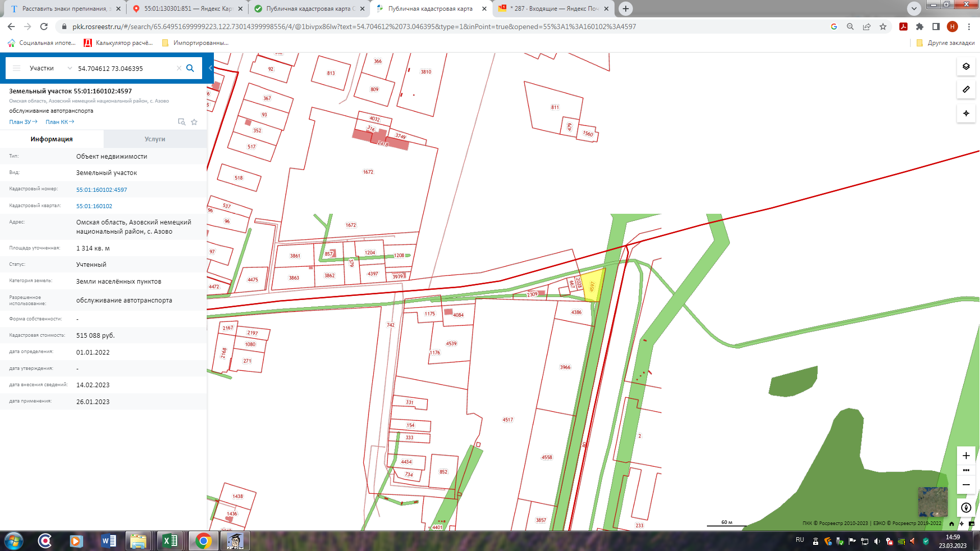
Task: Open more zoom options (three dots)
Action: [x=966, y=470]
